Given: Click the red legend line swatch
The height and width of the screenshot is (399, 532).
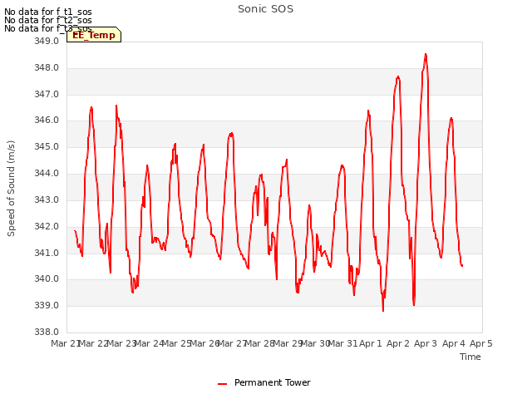Looking at the screenshot, I should [x=222, y=384].
